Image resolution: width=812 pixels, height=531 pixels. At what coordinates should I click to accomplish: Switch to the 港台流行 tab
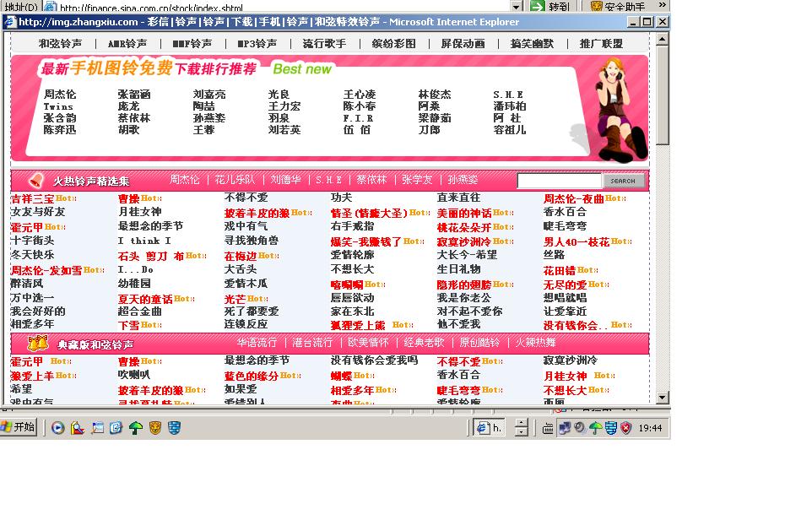tap(312, 343)
